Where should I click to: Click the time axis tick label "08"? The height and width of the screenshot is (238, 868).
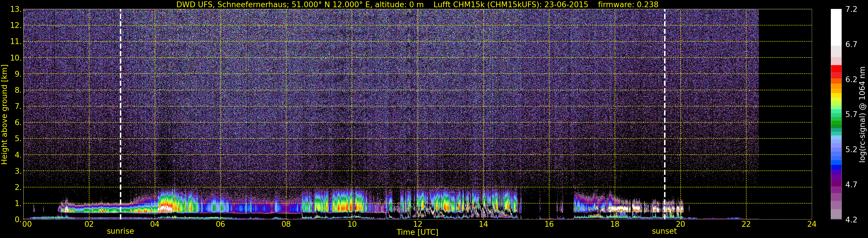(x=286, y=224)
